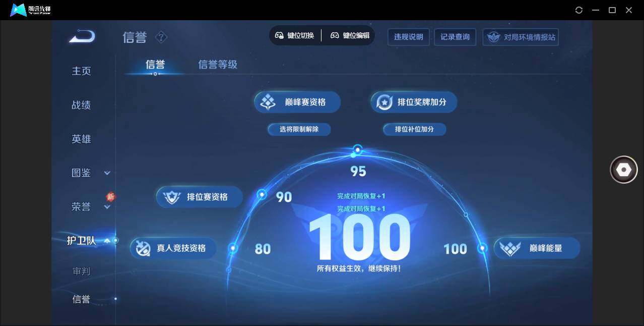Viewport: 644px width, 326px height.
Task: Click the 真人竞技资格 icon
Action: [x=143, y=248]
